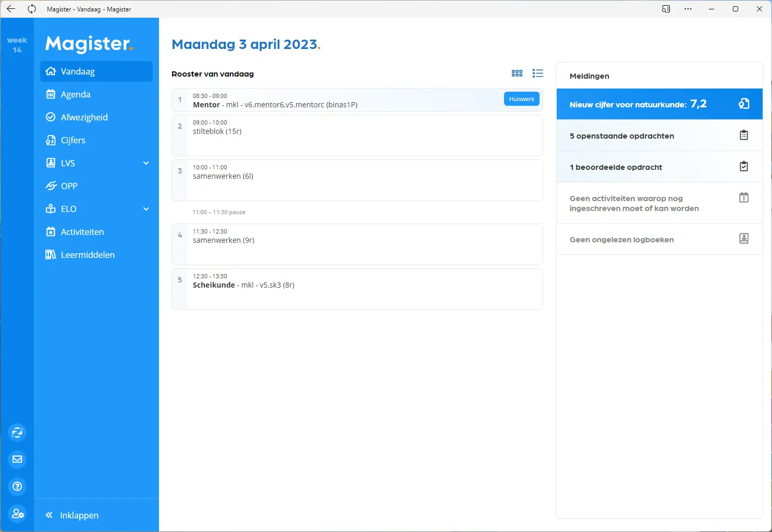Viewport: 772px width, 532px height.
Task: Click the back arrow in title bar
Action: point(11,9)
